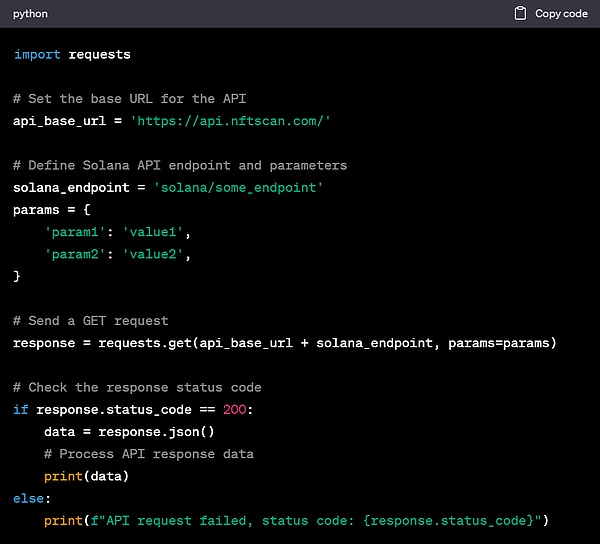
Task: Click the print(data) statement
Action: pos(87,476)
